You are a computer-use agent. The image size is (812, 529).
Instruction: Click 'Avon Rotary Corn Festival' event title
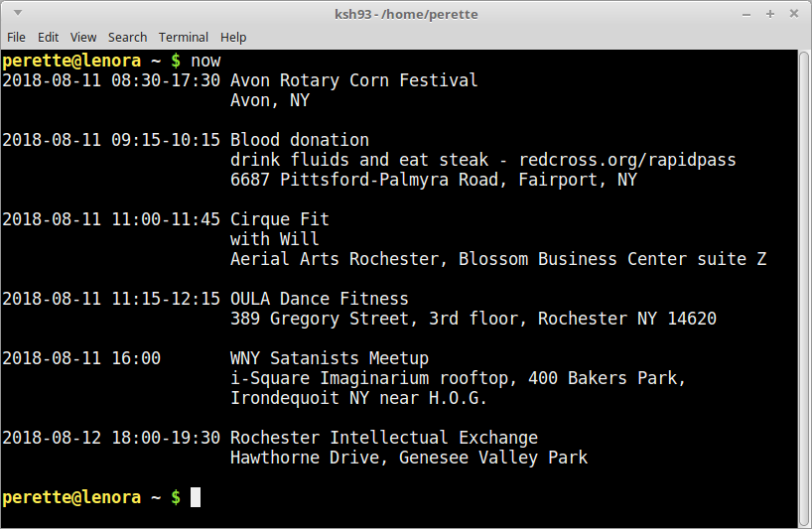353,80
